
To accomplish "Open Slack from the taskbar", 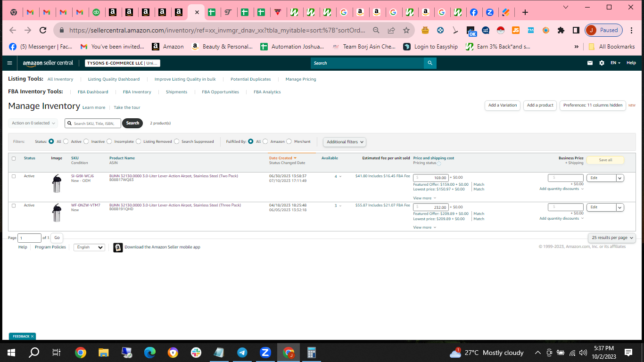I will (196, 353).
